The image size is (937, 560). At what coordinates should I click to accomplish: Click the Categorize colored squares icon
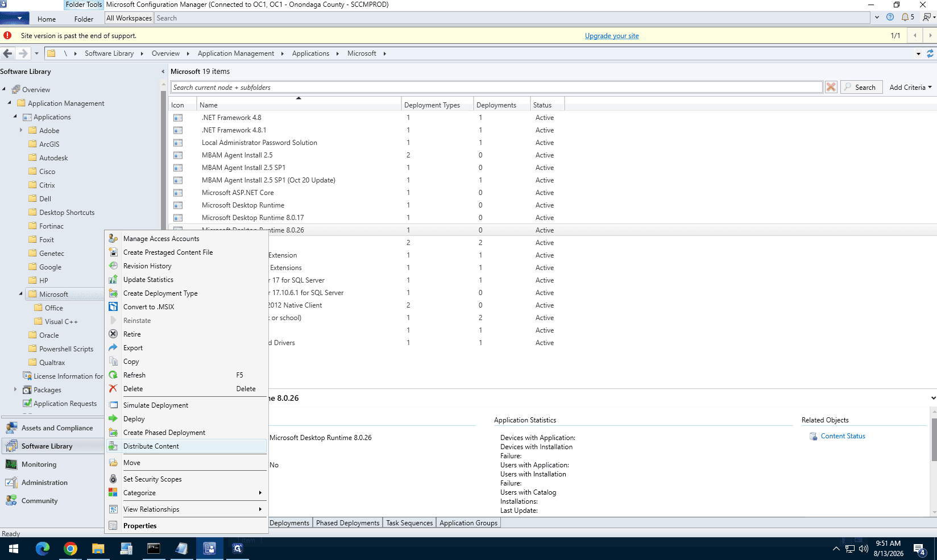click(113, 492)
